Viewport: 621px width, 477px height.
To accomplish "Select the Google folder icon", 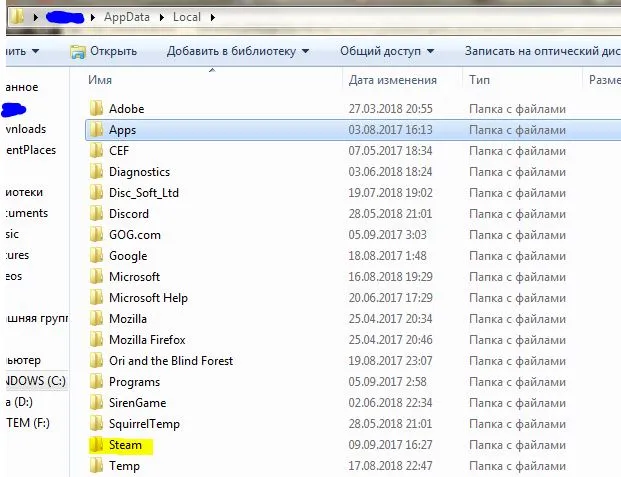I will click(96, 256).
